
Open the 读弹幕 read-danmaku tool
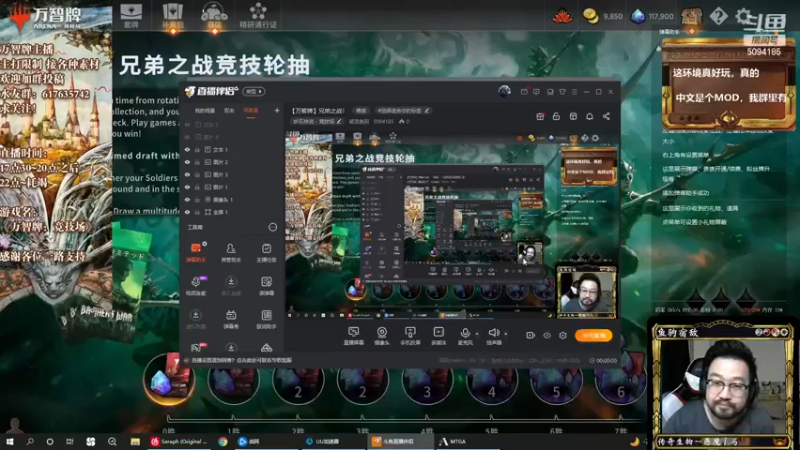[266, 286]
